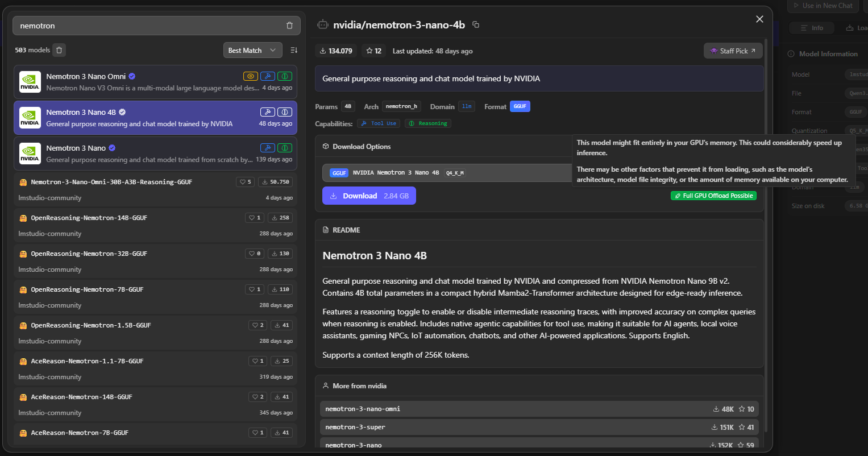Click the tool-use hammer badge on Nemotron 3 Nano Omni
The height and width of the screenshot is (456, 868).
(268, 76)
